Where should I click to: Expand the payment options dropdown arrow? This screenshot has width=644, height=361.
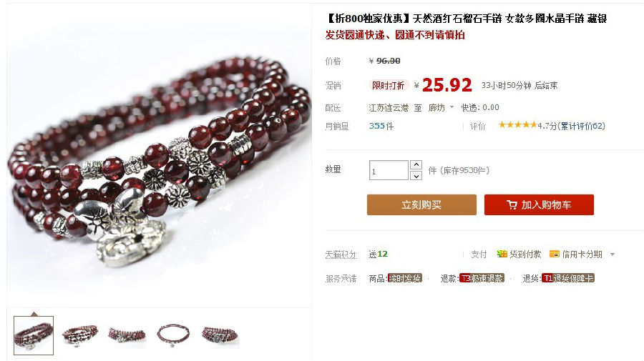[x=613, y=254]
